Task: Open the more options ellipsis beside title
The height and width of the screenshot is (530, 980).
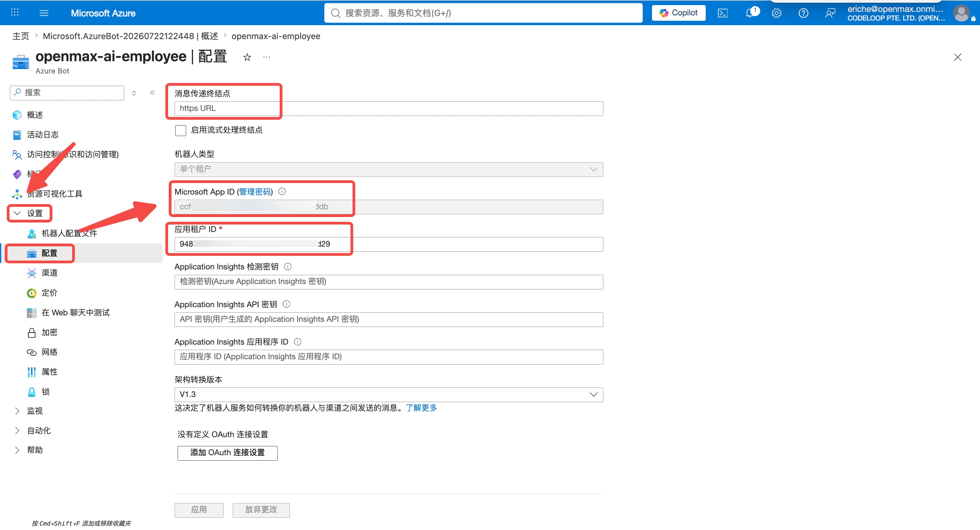Action: click(267, 57)
